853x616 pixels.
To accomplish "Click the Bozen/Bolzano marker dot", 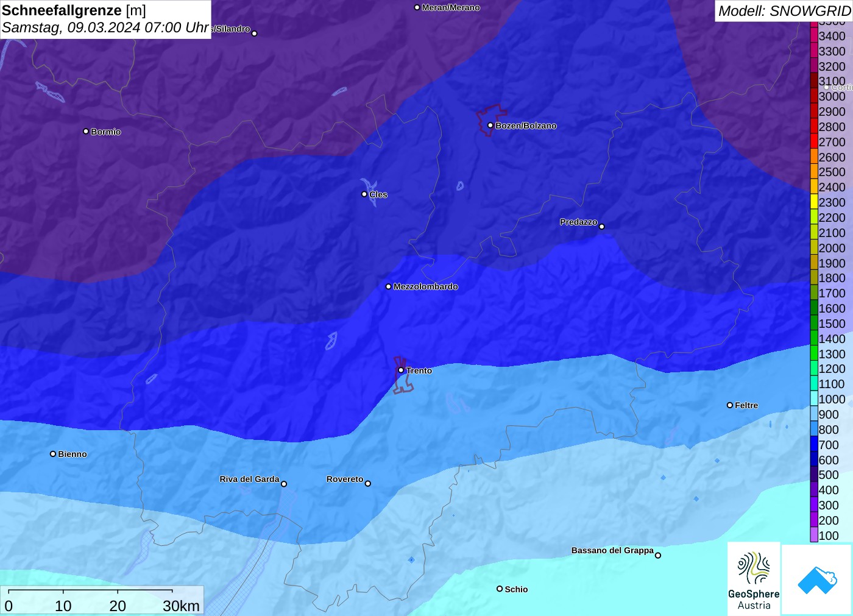I will (x=490, y=126).
